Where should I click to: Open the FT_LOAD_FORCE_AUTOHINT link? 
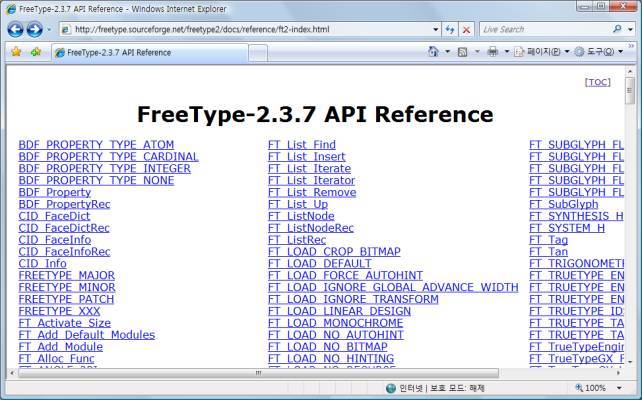pyautogui.click(x=346, y=276)
